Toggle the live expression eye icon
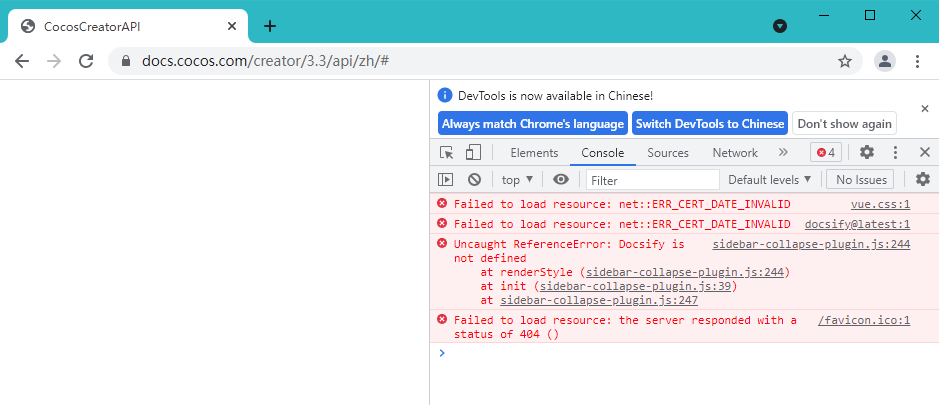The height and width of the screenshot is (405, 939). pyautogui.click(x=561, y=180)
